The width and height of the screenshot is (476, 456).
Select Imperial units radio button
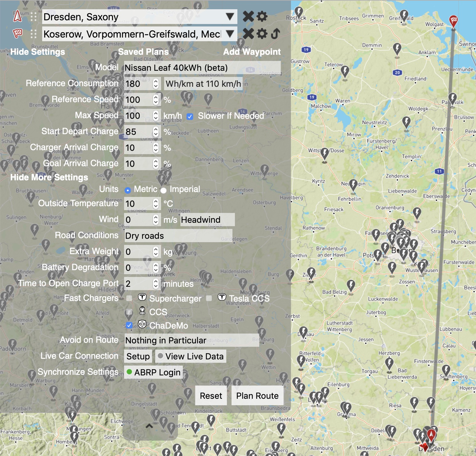[x=163, y=190]
